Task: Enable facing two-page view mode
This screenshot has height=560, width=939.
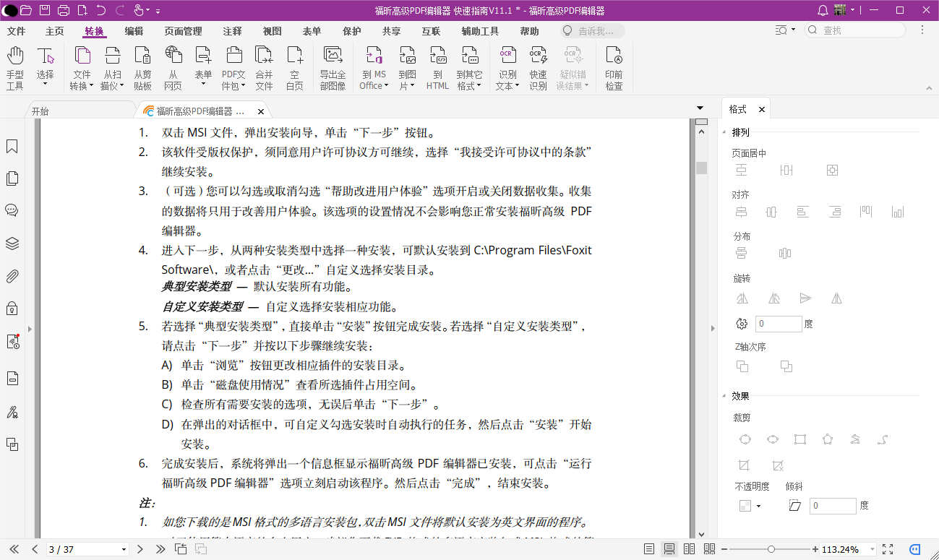Action: tap(689, 549)
